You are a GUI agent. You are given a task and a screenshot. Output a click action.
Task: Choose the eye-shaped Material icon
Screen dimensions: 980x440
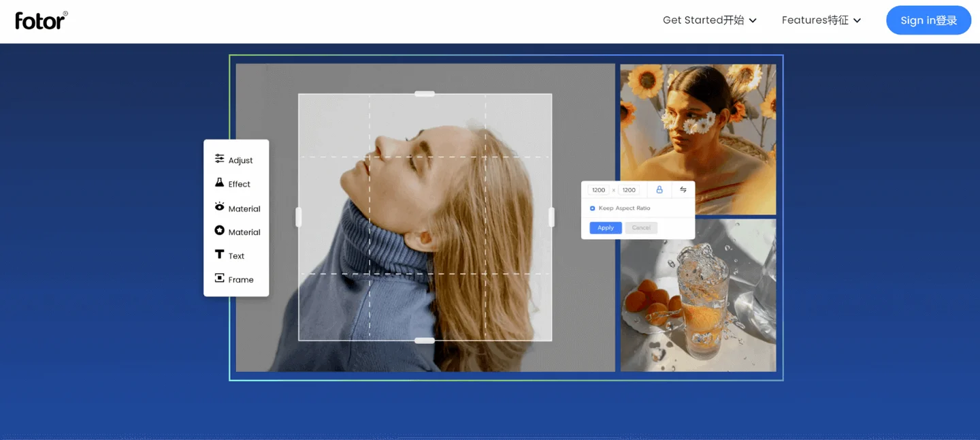[x=219, y=206]
